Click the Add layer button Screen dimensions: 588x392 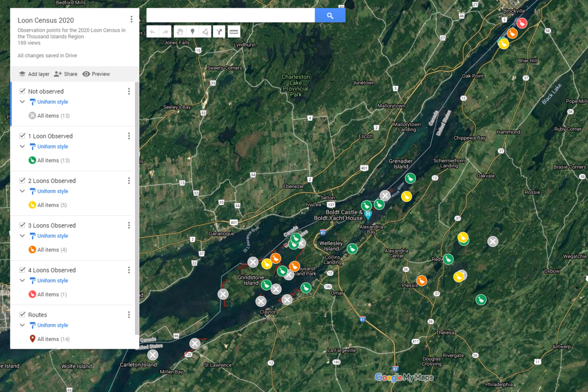[x=34, y=74]
